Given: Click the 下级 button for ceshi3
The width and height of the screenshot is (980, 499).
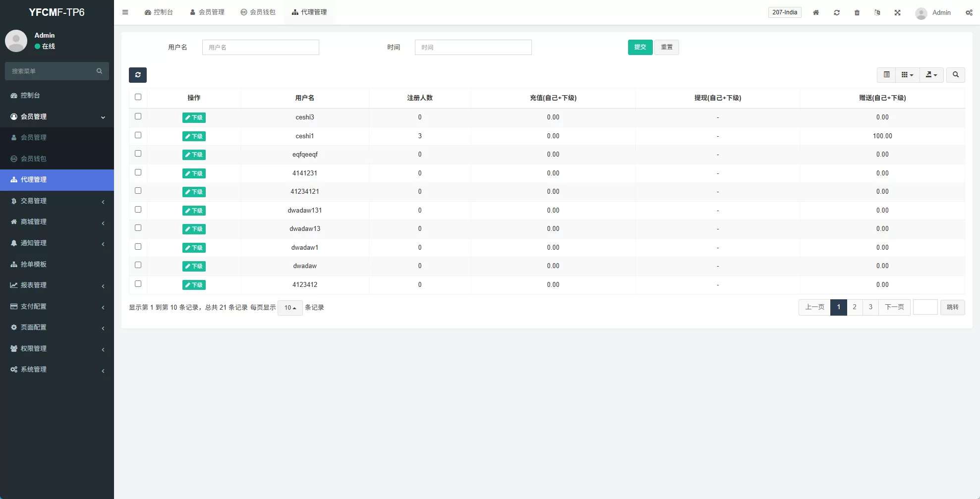Looking at the screenshot, I should pos(194,117).
